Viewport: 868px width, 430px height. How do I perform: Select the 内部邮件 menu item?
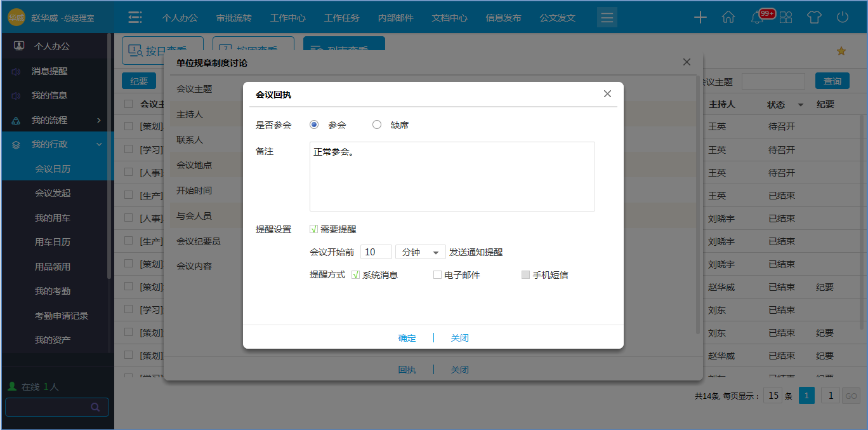[x=395, y=18]
